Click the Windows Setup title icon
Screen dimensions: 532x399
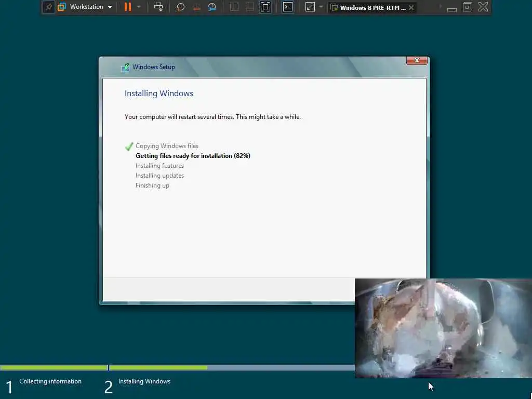coord(125,67)
